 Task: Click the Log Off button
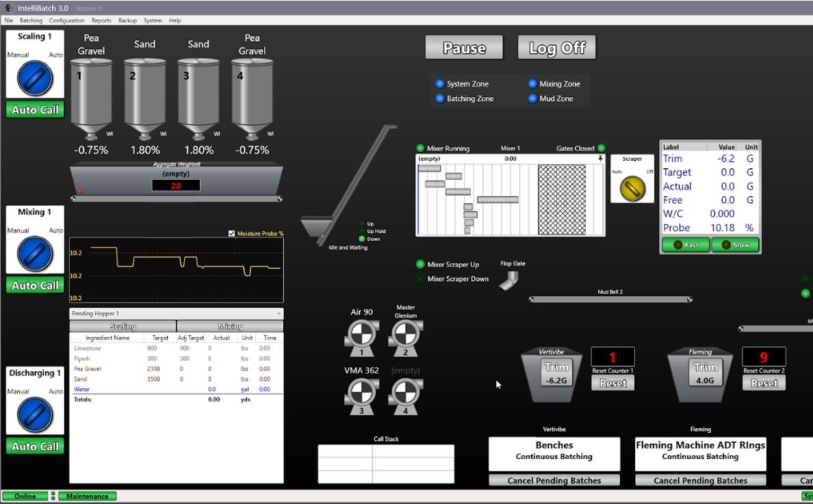click(557, 48)
